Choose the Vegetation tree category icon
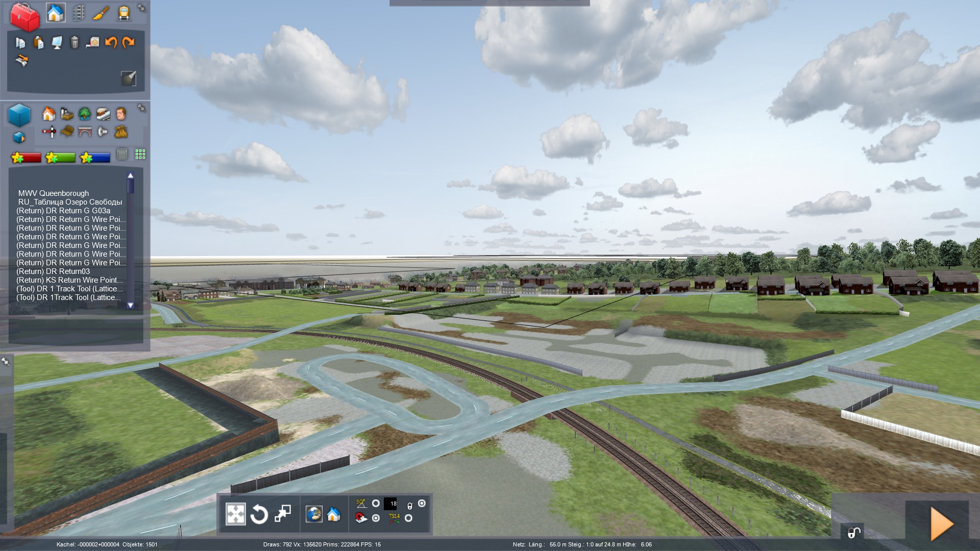 click(x=85, y=113)
